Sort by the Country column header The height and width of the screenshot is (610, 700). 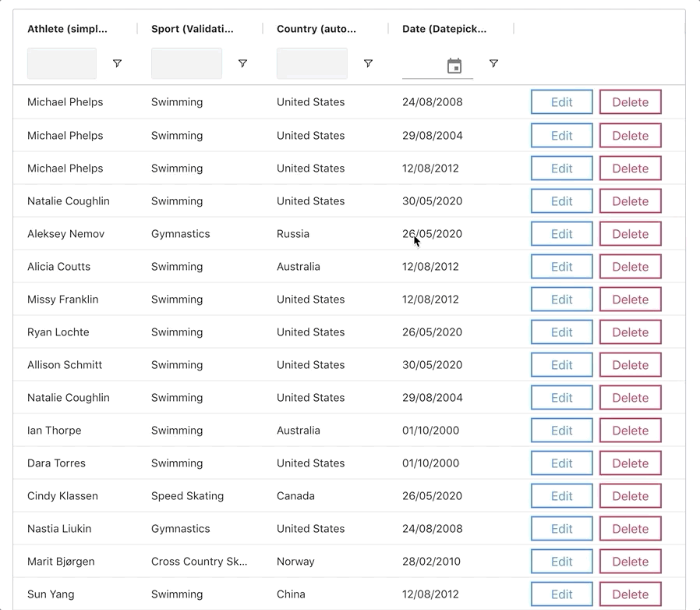pyautogui.click(x=316, y=29)
